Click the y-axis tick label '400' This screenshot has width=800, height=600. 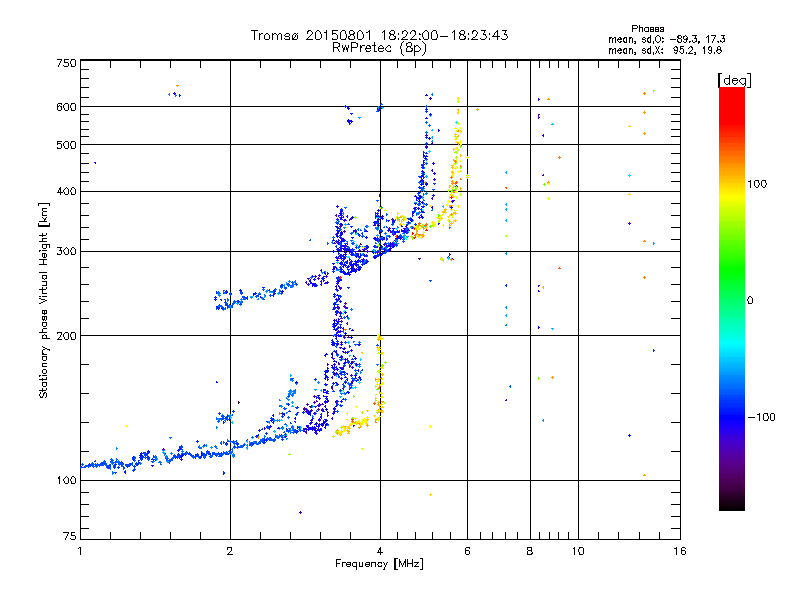[x=66, y=192]
